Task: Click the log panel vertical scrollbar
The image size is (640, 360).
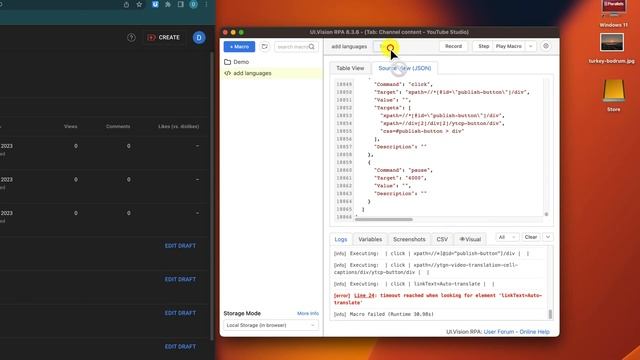Action: coord(550,314)
